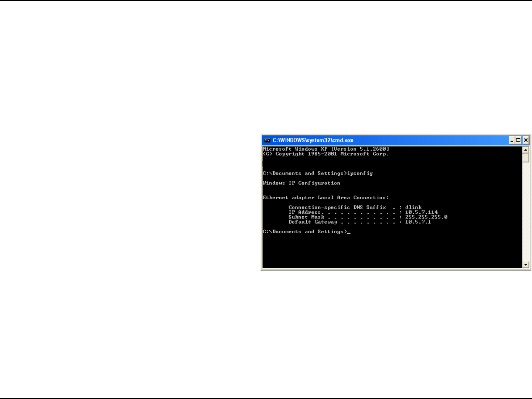The image size is (532, 399).
Task: Click the subnet mask value 255.255.255.0
Action: (426, 217)
